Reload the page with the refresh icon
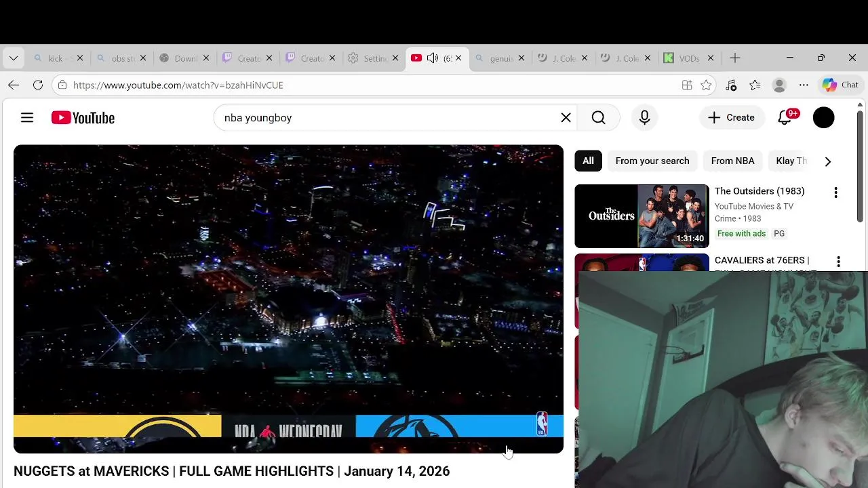The image size is (868, 488). 38,85
